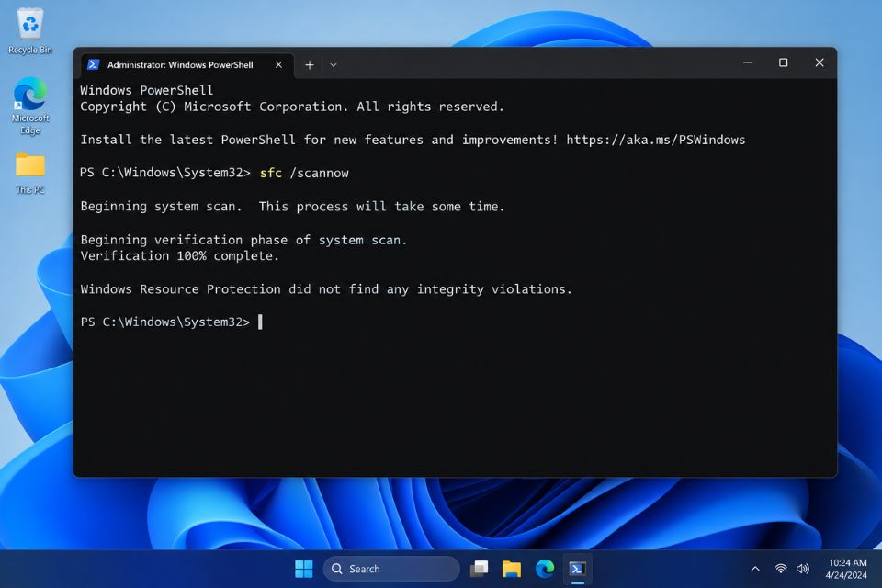Open a new terminal tab with plus button
The width and height of the screenshot is (882, 588).
(x=310, y=64)
